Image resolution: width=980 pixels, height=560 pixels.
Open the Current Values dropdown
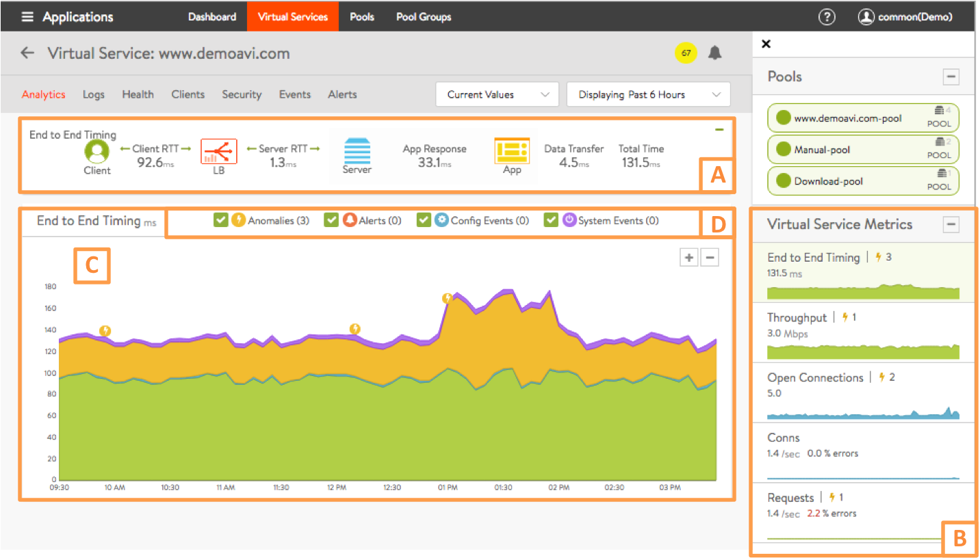pos(498,94)
